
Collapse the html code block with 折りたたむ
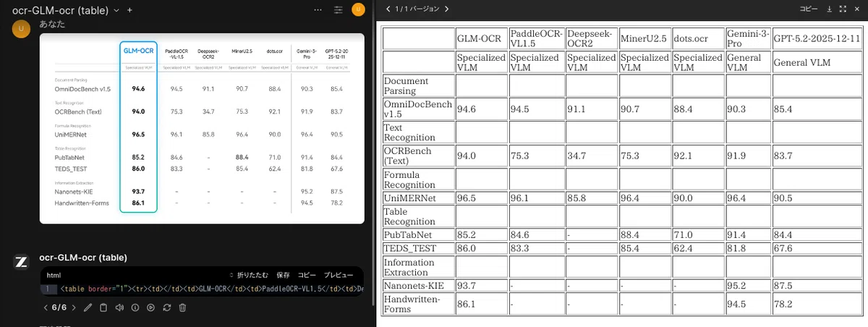250,276
